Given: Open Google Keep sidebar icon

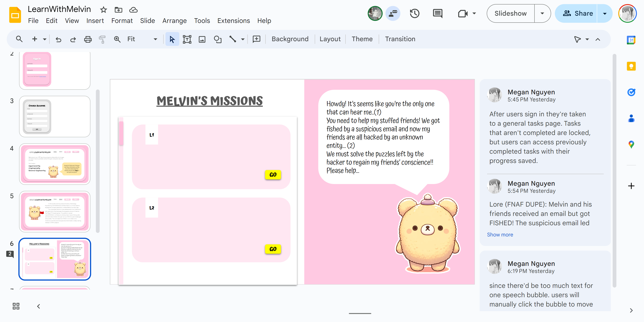Looking at the screenshot, I should point(631,66).
